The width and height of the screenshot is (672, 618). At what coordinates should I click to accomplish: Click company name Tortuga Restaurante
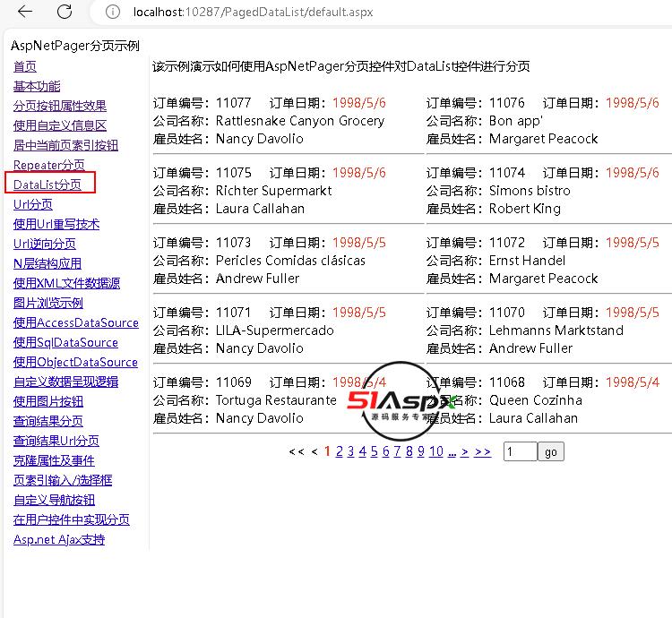[276, 400]
